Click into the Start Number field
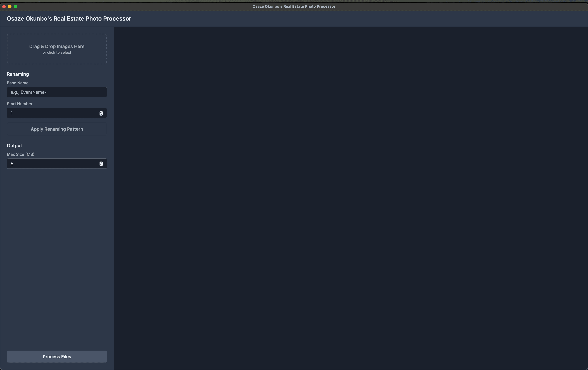Viewport: 588px width, 370px height. point(57,113)
